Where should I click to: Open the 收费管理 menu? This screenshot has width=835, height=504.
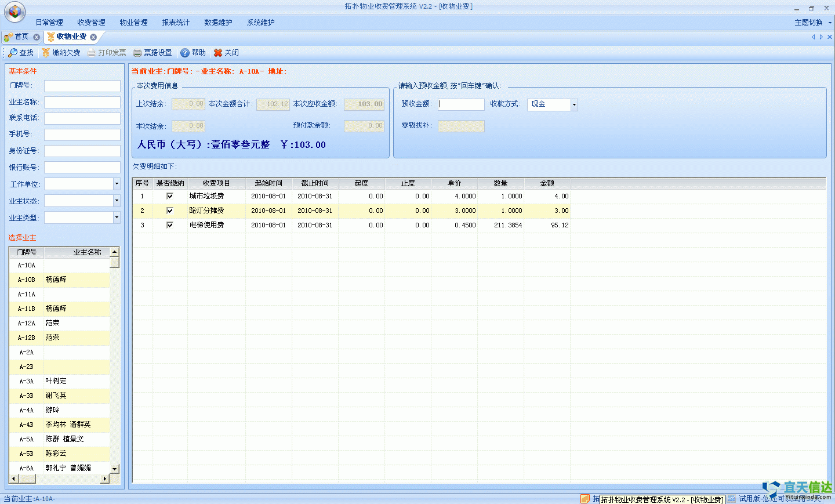click(91, 23)
